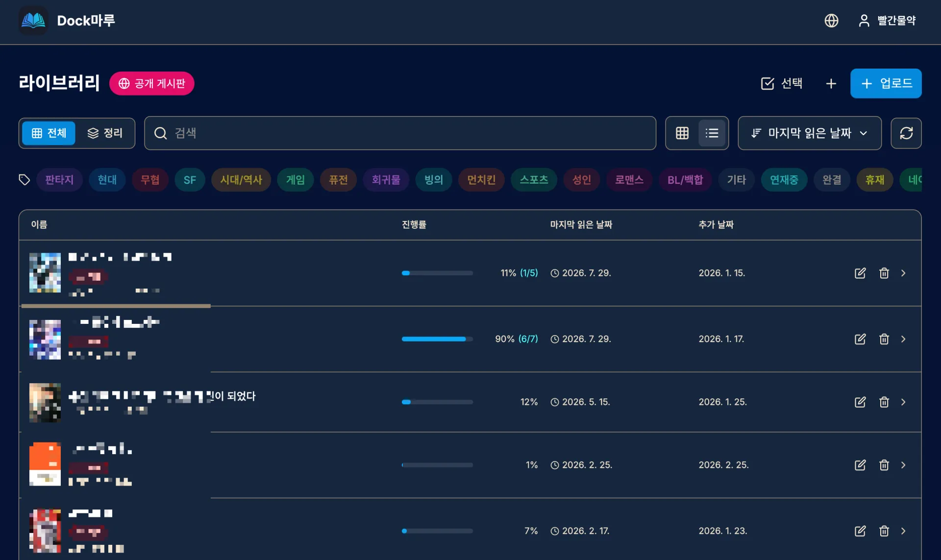
Task: Edit the book with 1% progress
Action: 860,465
